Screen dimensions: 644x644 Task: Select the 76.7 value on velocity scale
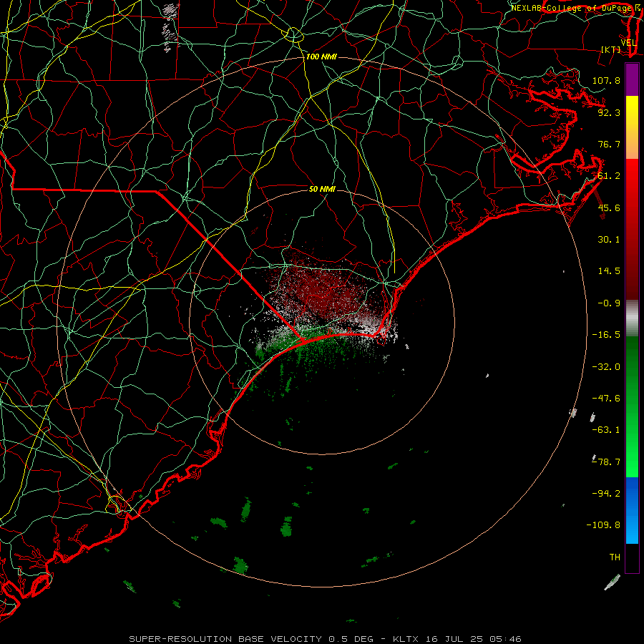coord(609,144)
